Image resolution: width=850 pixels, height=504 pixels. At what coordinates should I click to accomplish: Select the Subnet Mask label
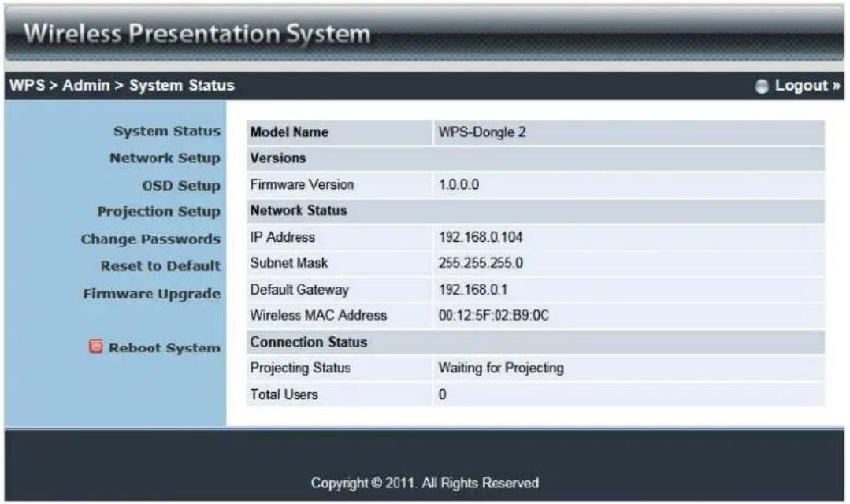pyautogui.click(x=289, y=263)
